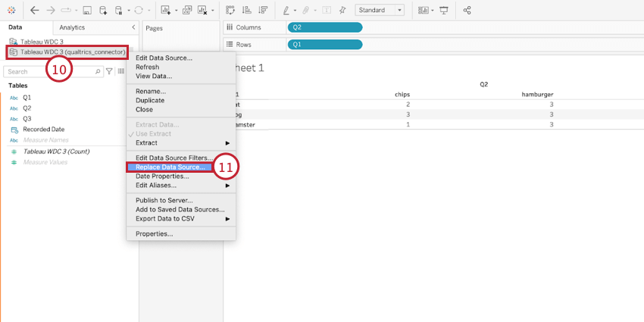Open the Standard fit dropdown
644x322 pixels.
(x=380, y=11)
